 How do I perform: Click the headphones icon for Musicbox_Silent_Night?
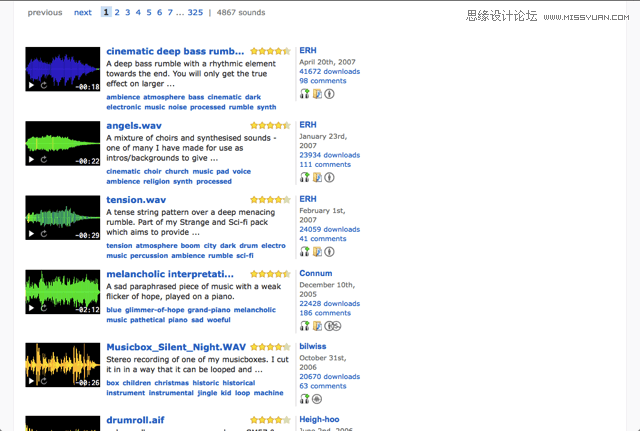coord(304,399)
